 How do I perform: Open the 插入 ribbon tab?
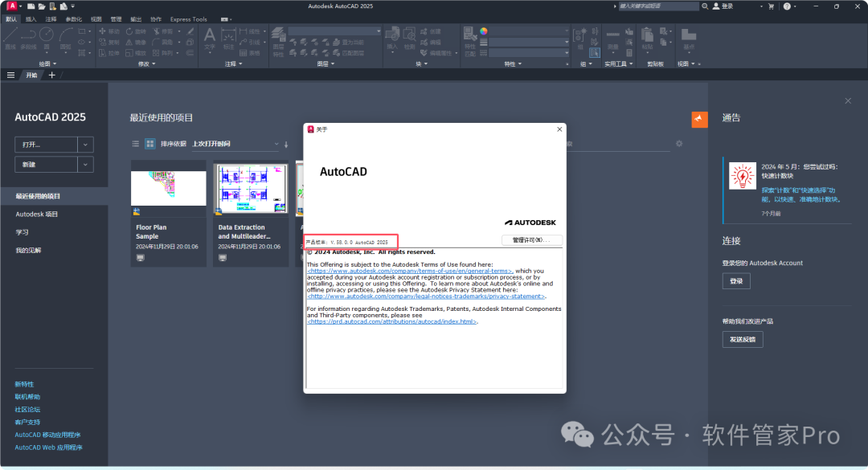point(31,18)
